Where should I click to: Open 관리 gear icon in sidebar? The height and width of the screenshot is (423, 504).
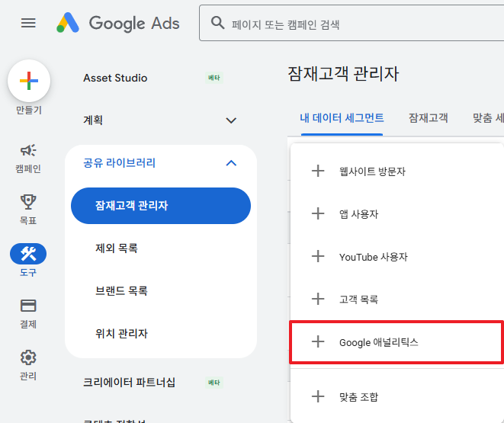coord(28,357)
